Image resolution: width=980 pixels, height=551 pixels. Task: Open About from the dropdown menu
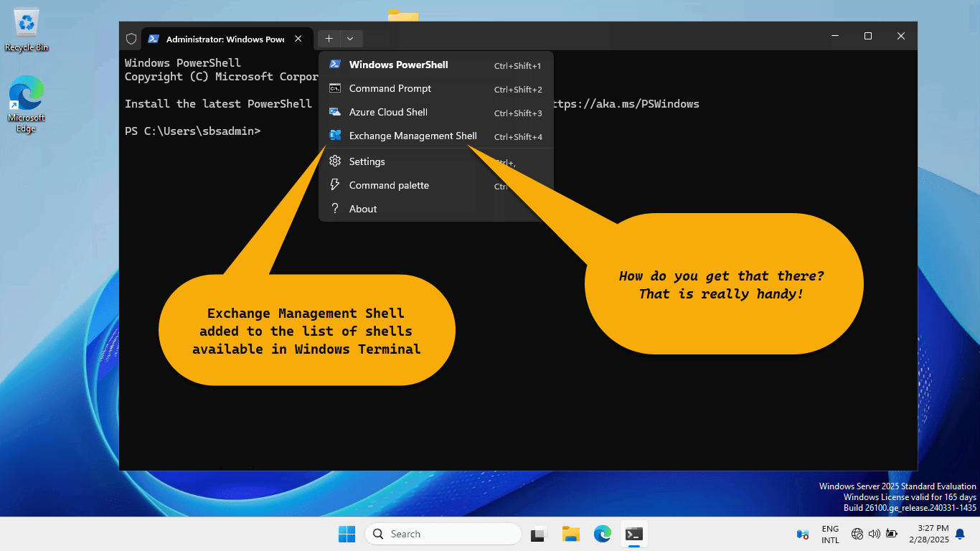[436, 209]
